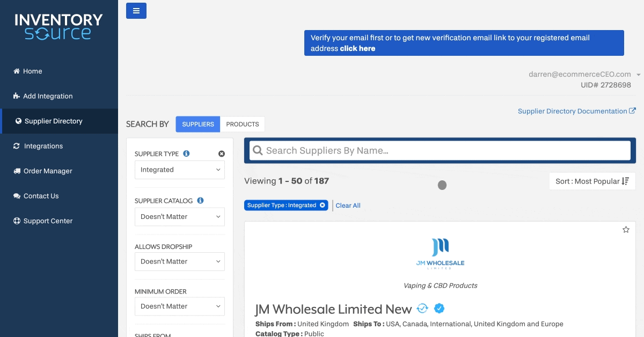Click the Add Integration puzzle icon
This screenshot has width=644, height=337.
click(x=17, y=96)
